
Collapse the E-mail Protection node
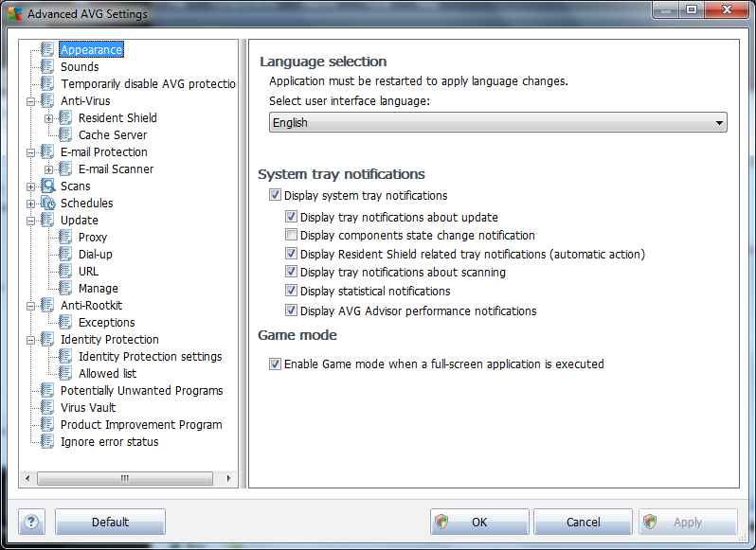[31, 152]
